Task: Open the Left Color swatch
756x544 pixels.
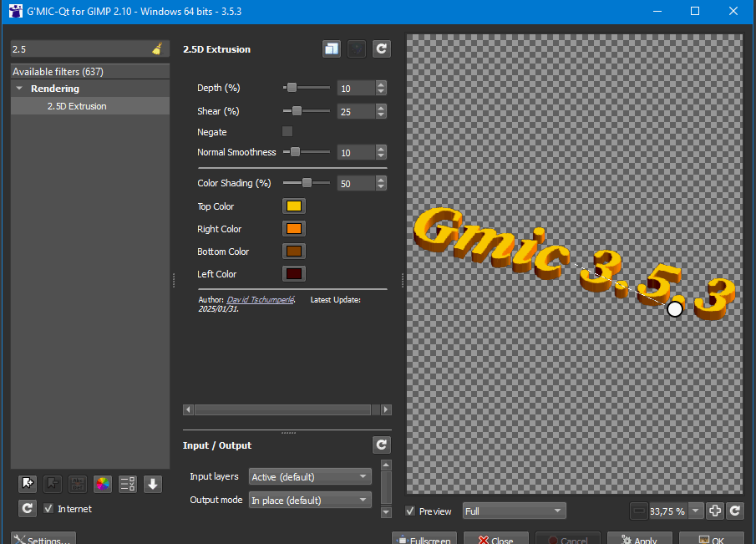Action: tap(293, 274)
